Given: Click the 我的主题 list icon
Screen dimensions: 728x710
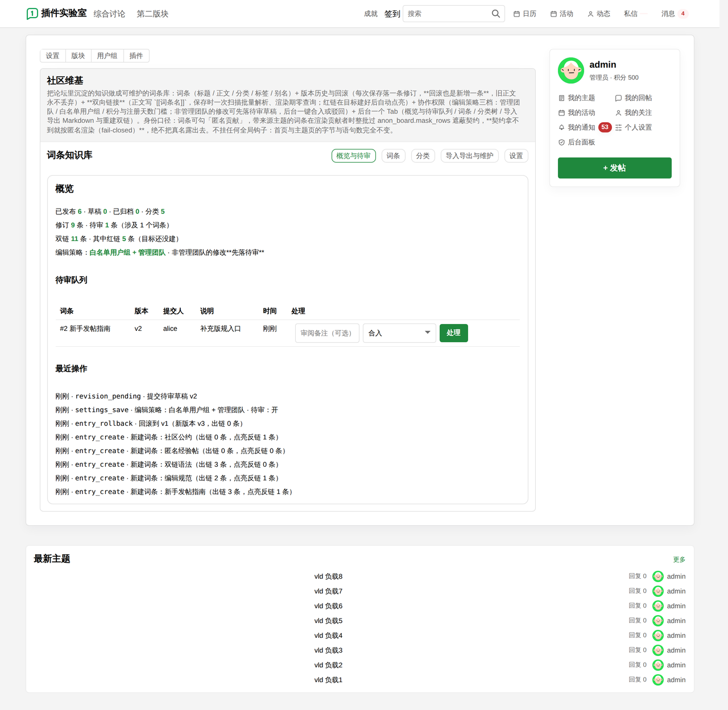Looking at the screenshot, I should click(x=562, y=98).
